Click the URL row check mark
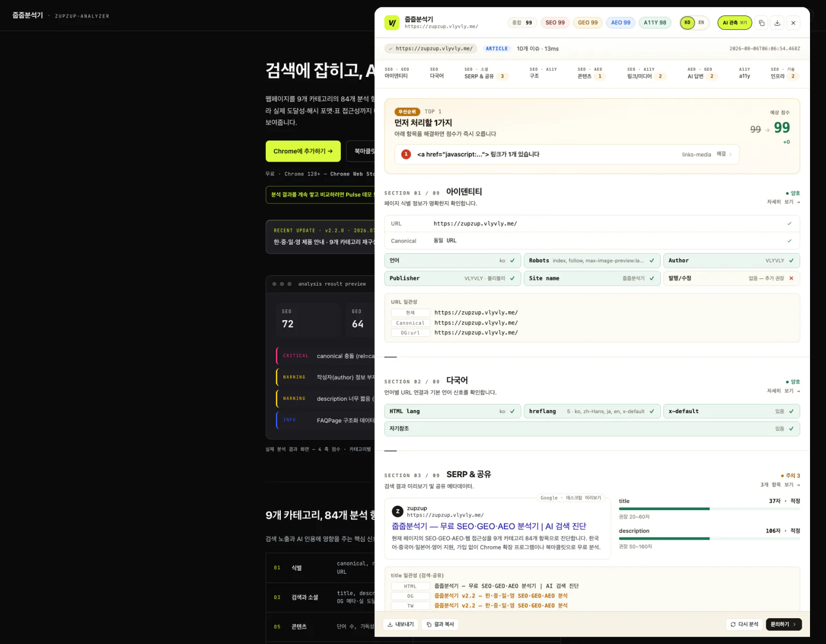This screenshot has height=644, width=826. coord(789,224)
